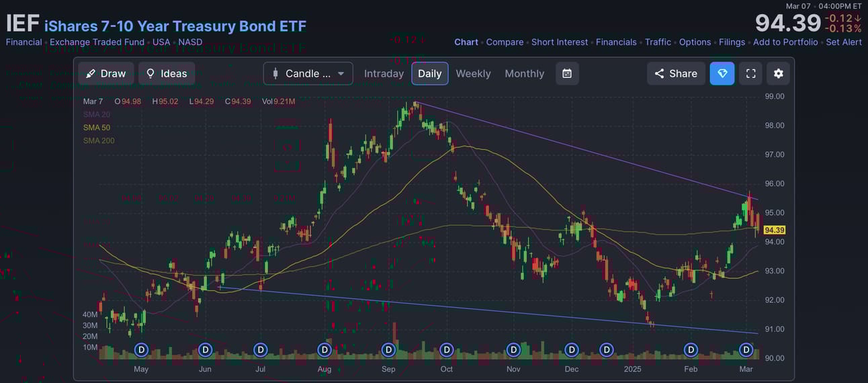Image resolution: width=868 pixels, height=383 pixels.
Task: Share this chart
Action: (x=676, y=73)
